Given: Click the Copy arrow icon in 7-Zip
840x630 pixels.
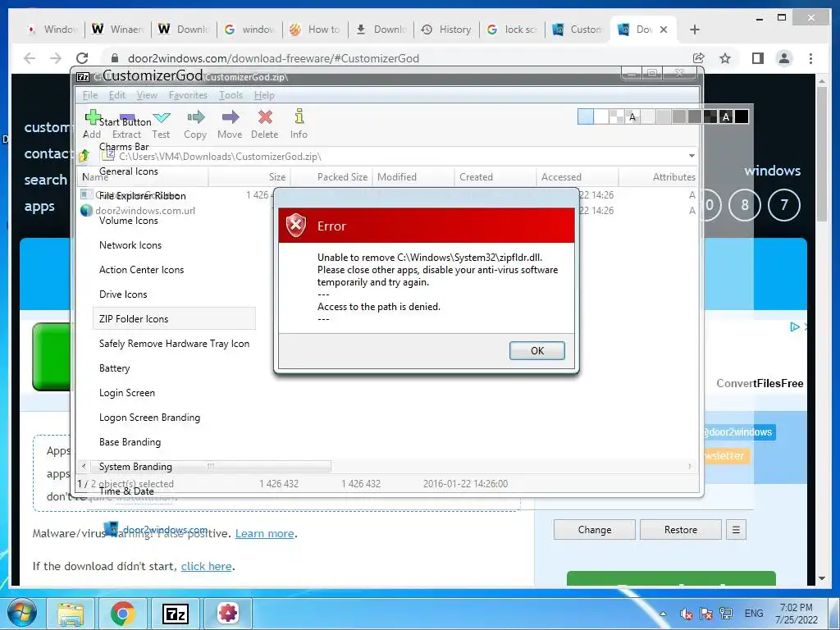Looking at the screenshot, I should pyautogui.click(x=196, y=116).
